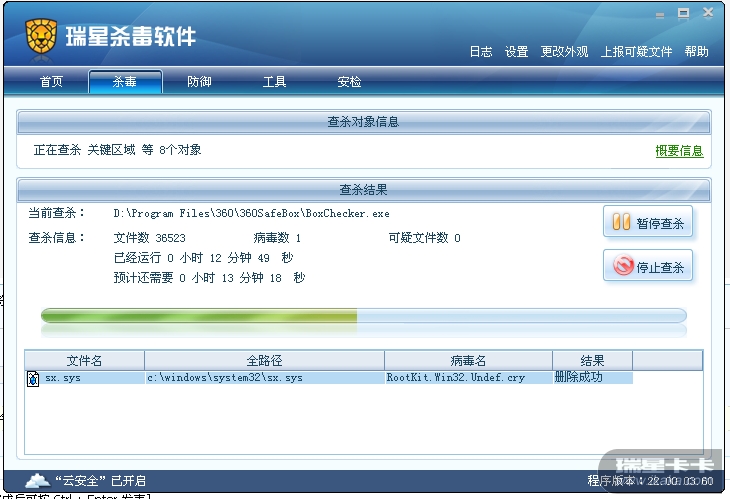Click the scan progress bar
The image size is (730, 499).
coord(364,316)
